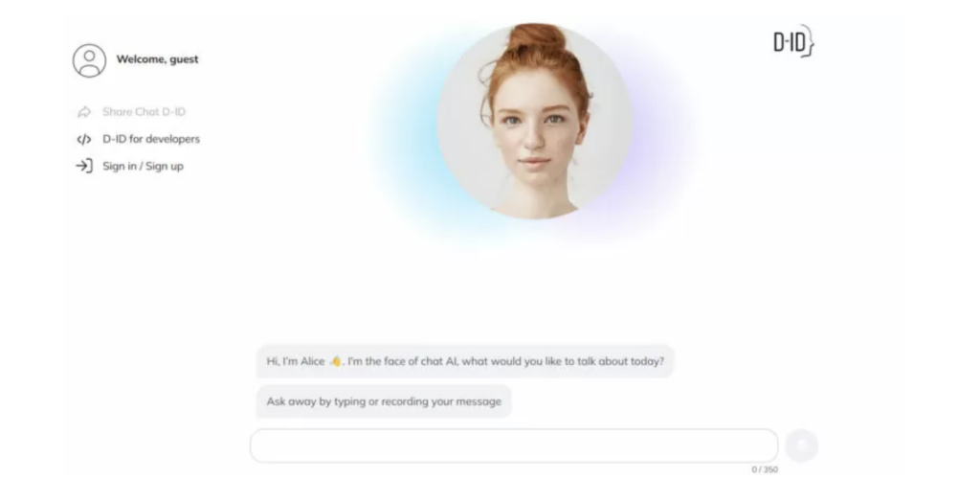Click the developers code brackets icon
This screenshot has height=479, width=980.
pos(84,140)
